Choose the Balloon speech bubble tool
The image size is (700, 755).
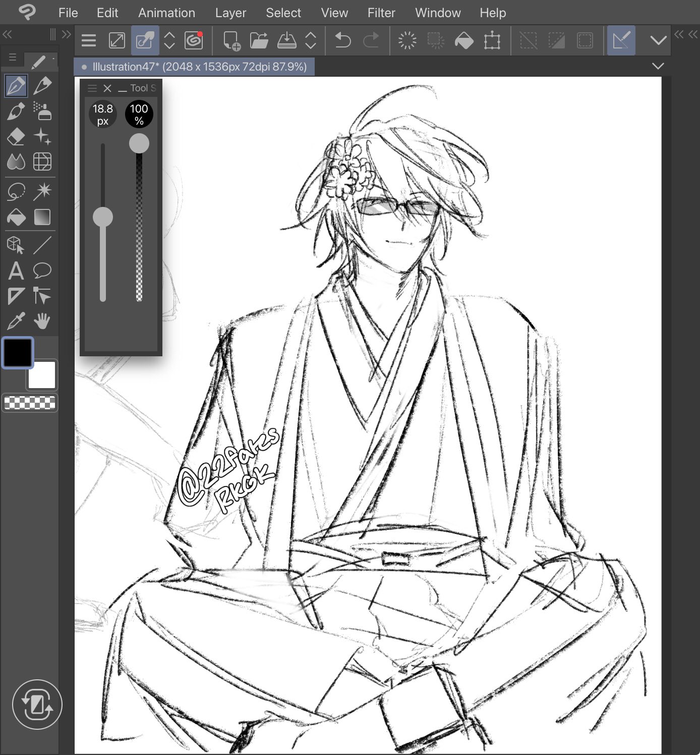[x=42, y=271]
